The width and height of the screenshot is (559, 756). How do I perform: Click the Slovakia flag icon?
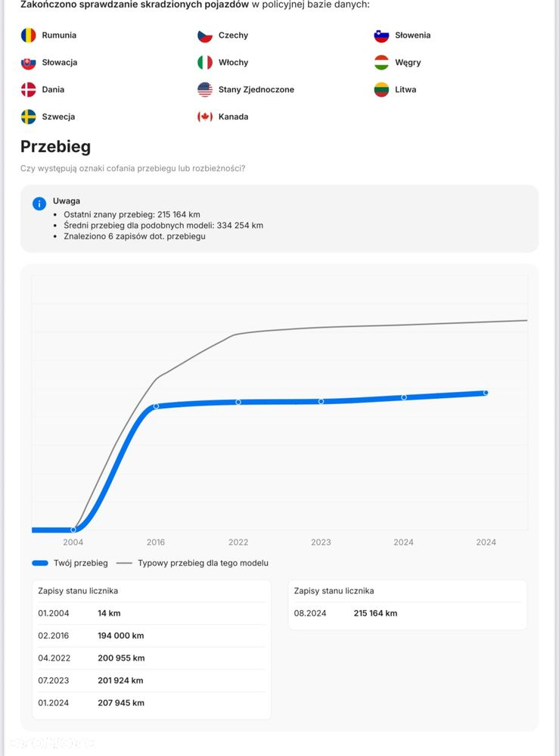coord(28,63)
